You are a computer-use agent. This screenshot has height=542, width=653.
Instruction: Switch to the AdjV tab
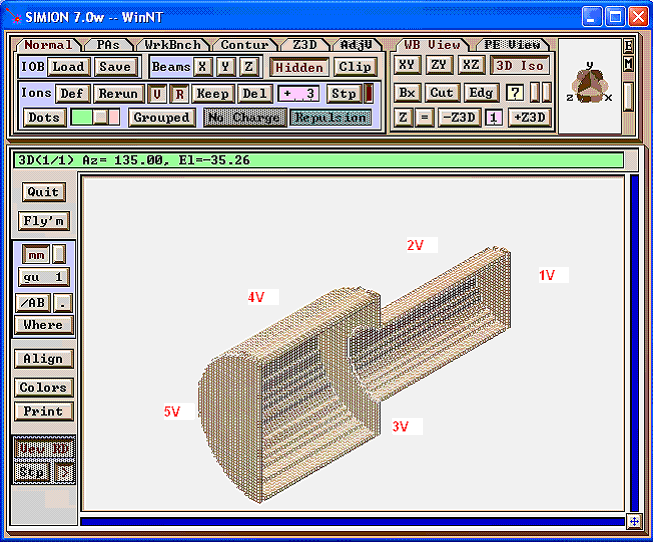(x=356, y=45)
